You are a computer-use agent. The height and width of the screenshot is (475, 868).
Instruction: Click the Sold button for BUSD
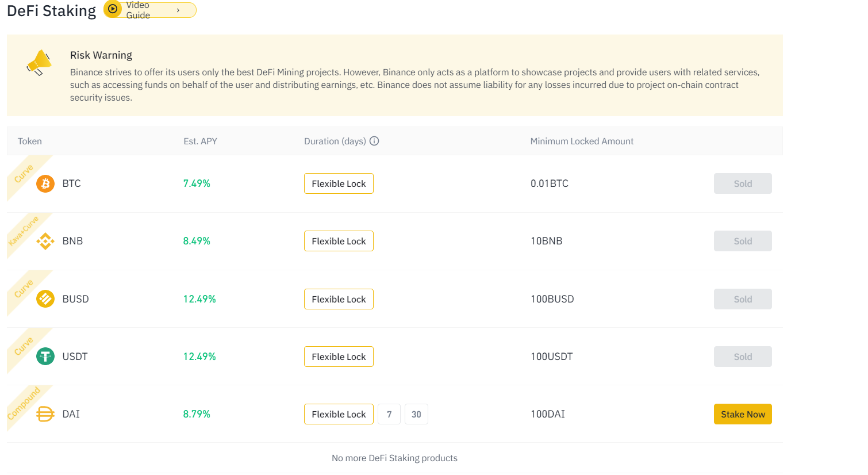(x=743, y=299)
